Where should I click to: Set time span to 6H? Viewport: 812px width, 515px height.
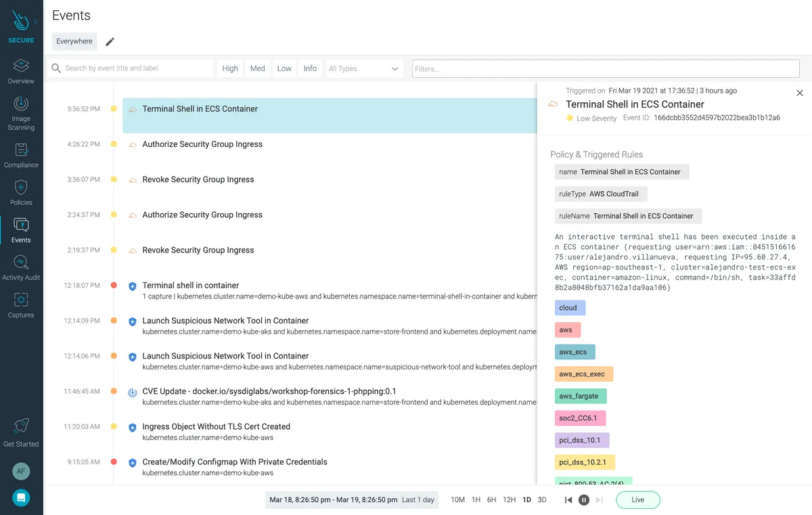point(492,500)
